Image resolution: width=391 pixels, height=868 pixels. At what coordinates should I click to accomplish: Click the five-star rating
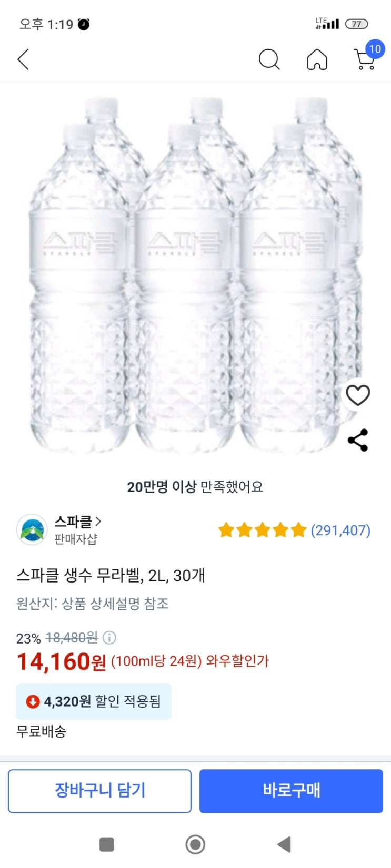262,530
